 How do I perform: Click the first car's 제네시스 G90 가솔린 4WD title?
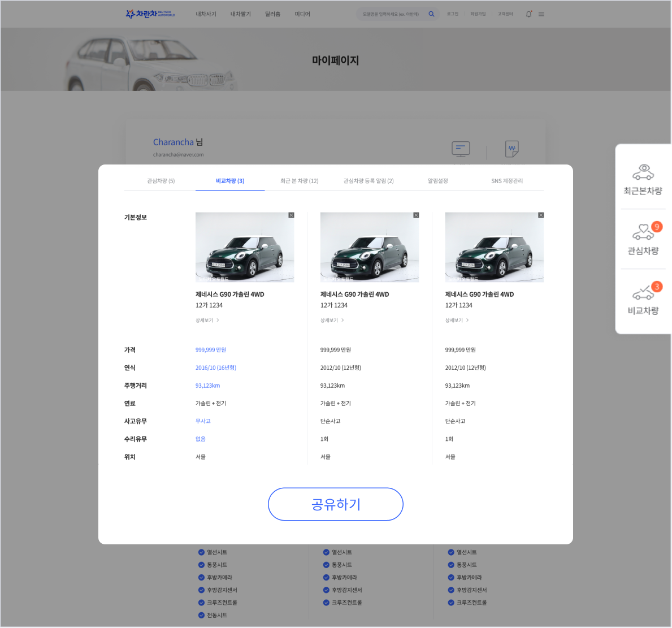point(229,294)
